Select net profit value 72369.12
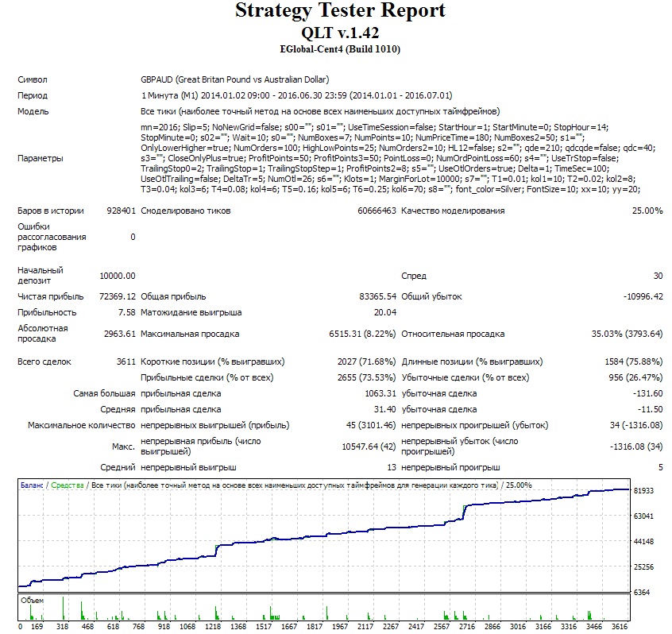This screenshot has width=672, height=634. click(118, 296)
